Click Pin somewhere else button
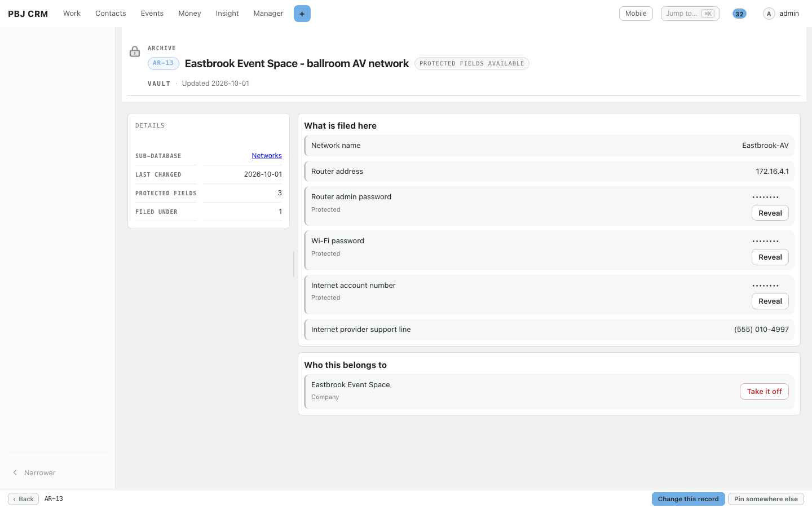Viewport: 812px width, 508px height. [x=766, y=499]
